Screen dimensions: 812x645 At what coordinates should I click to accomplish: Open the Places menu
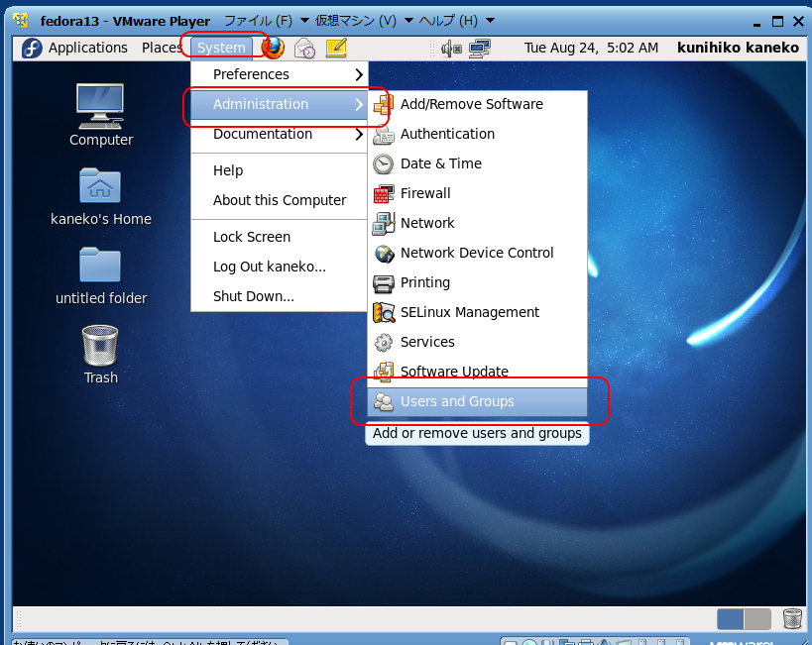pos(162,48)
